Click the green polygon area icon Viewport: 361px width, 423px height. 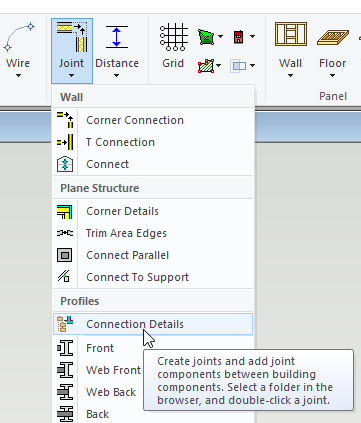click(206, 37)
